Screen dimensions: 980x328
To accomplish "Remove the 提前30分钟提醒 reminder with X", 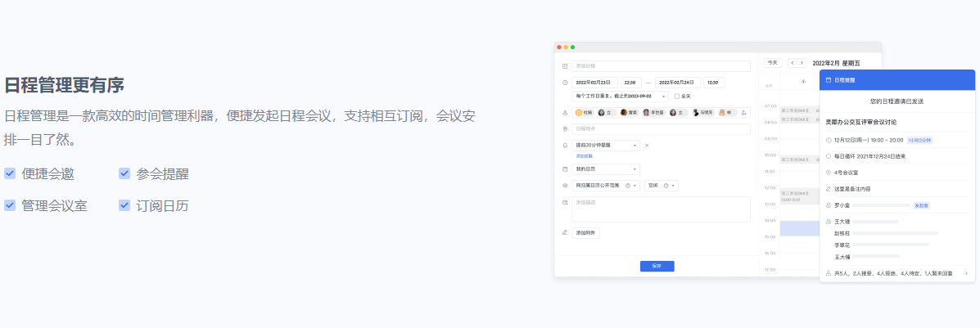I will 647,146.
